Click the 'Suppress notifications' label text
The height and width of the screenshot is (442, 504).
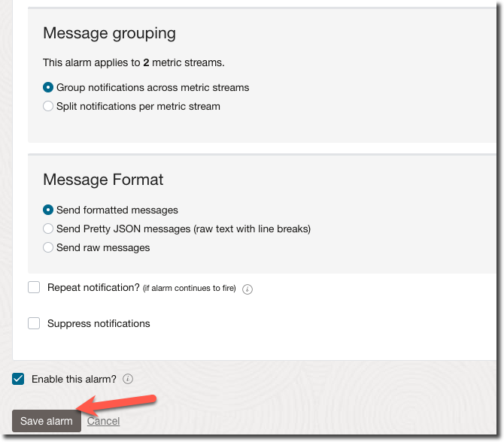99,323
